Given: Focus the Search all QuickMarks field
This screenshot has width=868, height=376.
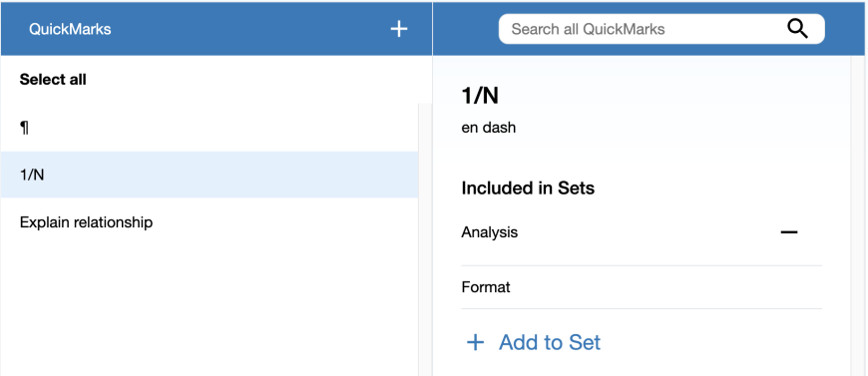Looking at the screenshot, I should point(661,29).
